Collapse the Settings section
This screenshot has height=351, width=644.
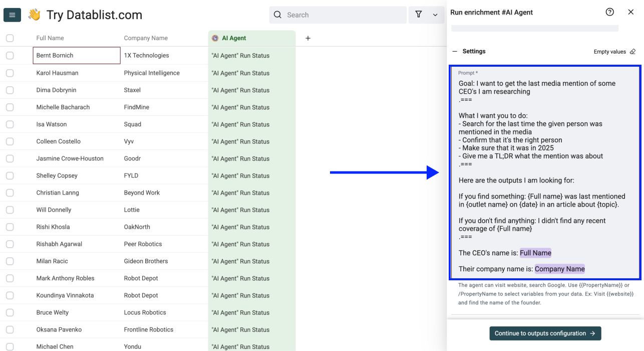coord(455,51)
